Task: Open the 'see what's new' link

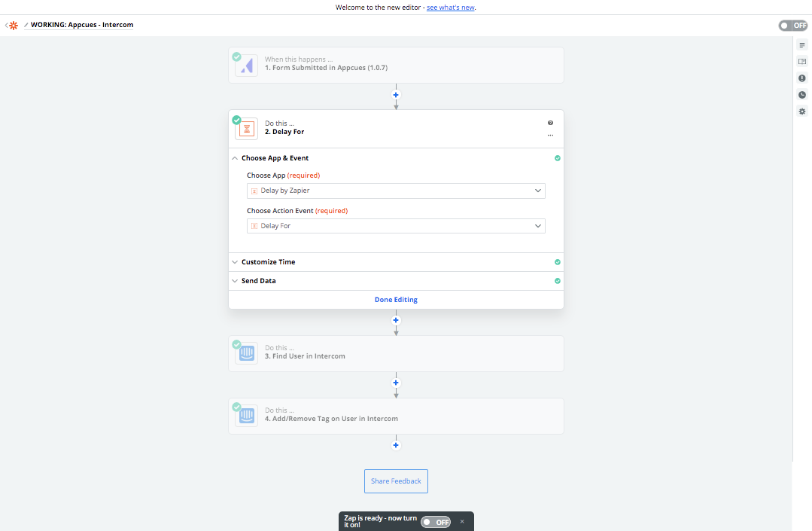Action: [x=451, y=8]
